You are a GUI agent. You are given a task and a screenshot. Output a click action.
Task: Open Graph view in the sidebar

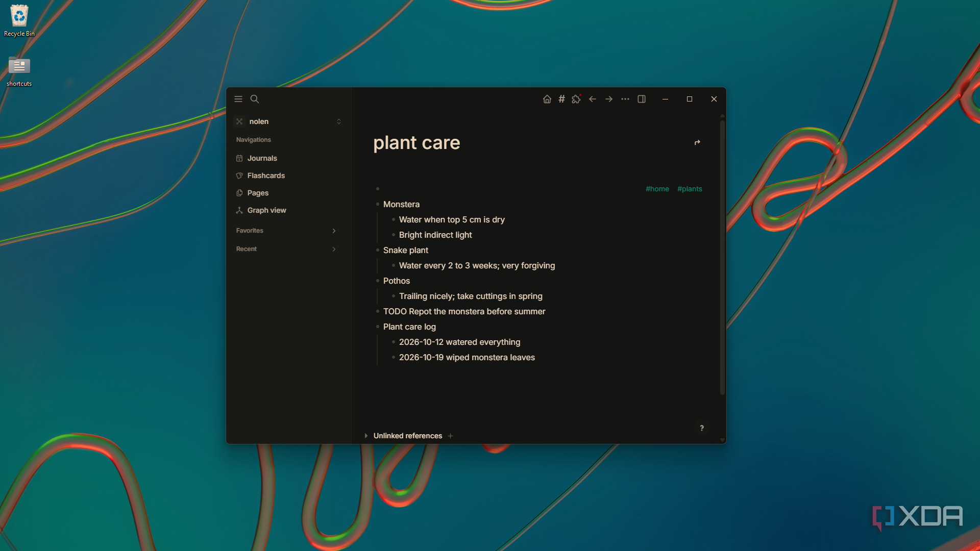coord(288,210)
